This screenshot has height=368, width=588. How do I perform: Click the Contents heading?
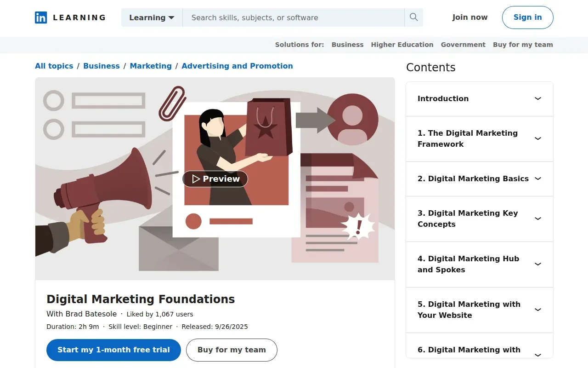pos(431,68)
